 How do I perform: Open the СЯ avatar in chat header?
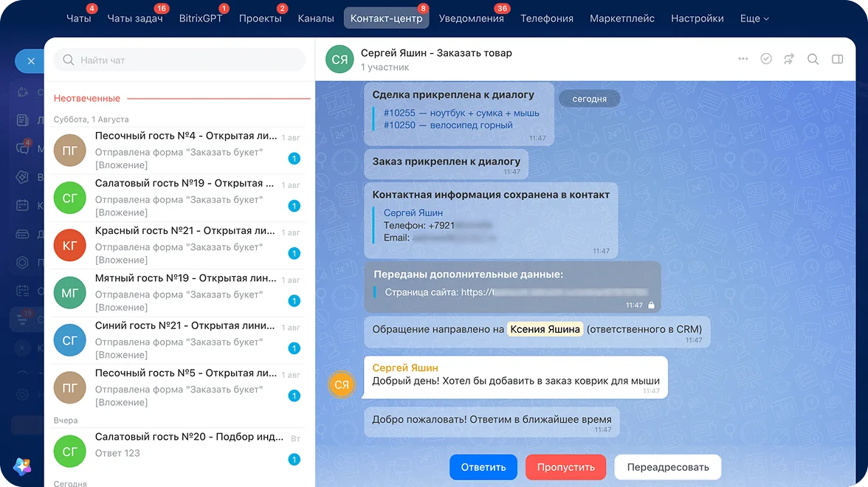[340, 59]
